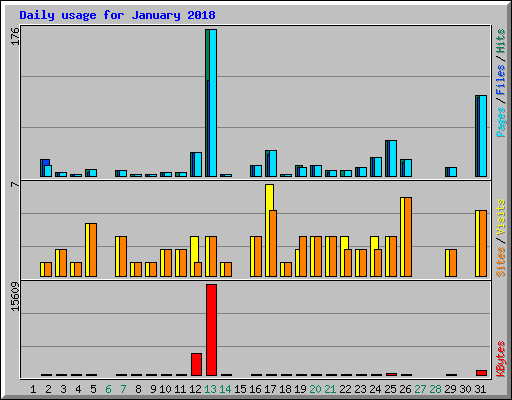
Task: Click the Sites legend label
Action: tap(501, 262)
